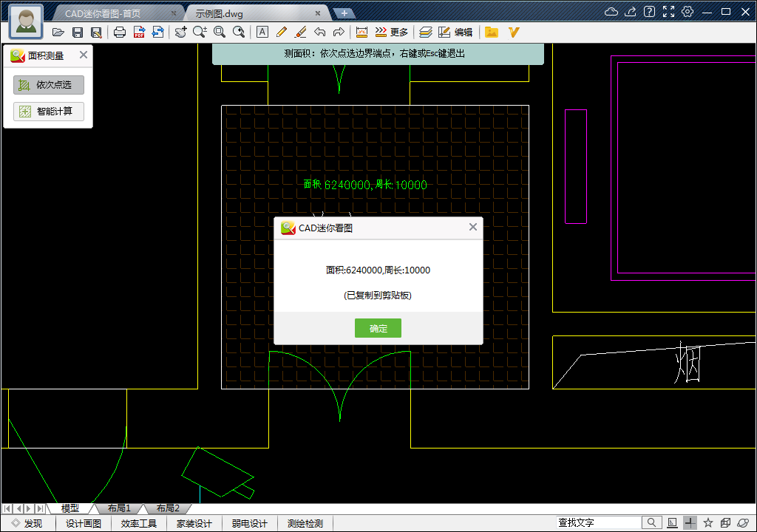Image resolution: width=757 pixels, height=532 pixels.
Task: Toggle the crosshair cursor in the status bar
Action: point(690,523)
